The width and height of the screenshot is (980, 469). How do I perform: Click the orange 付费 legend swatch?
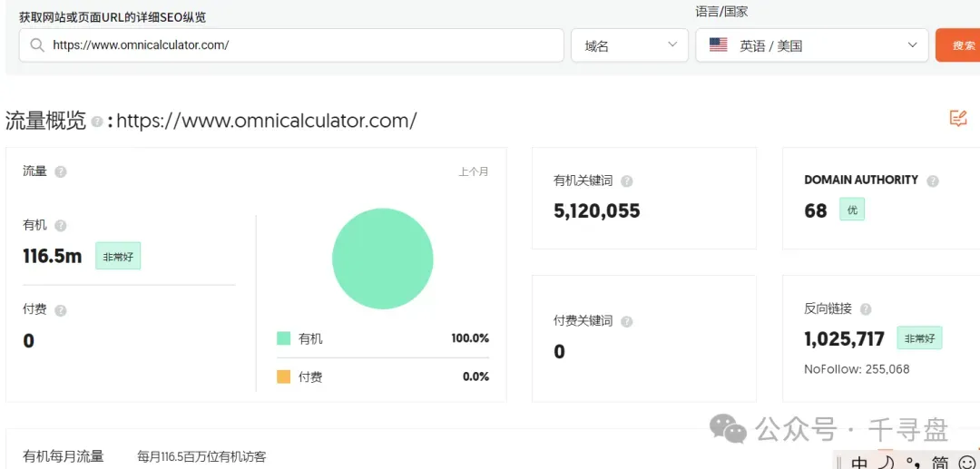point(284,376)
